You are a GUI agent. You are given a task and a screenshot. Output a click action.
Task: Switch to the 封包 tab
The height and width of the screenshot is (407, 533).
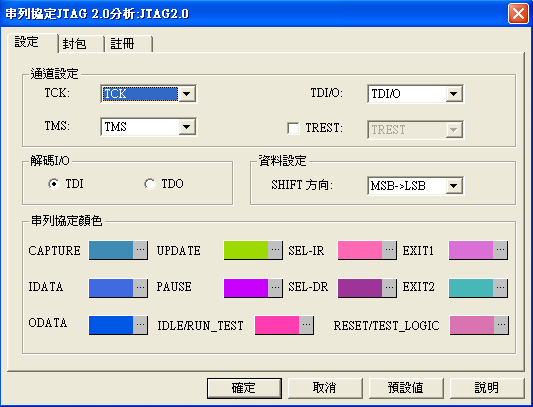(x=81, y=44)
